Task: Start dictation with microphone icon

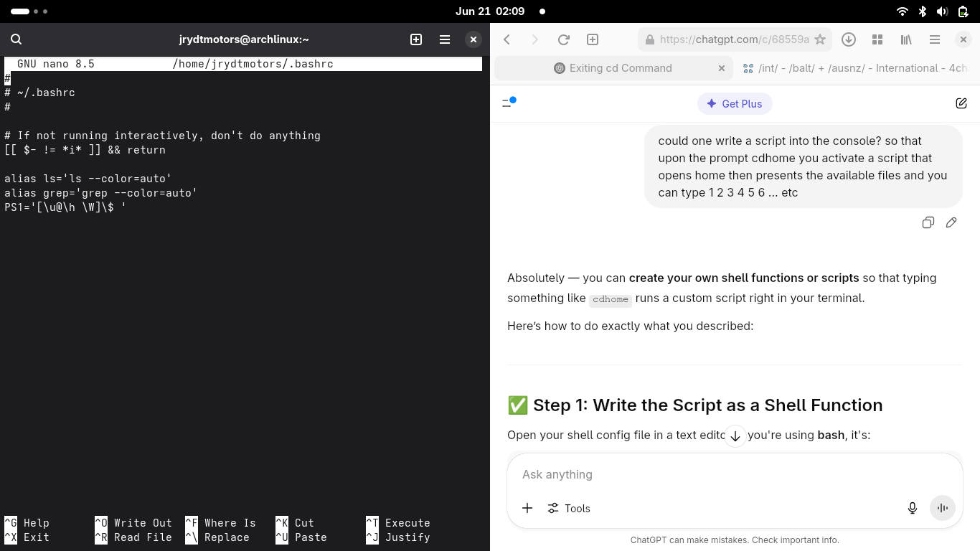Action: click(913, 508)
